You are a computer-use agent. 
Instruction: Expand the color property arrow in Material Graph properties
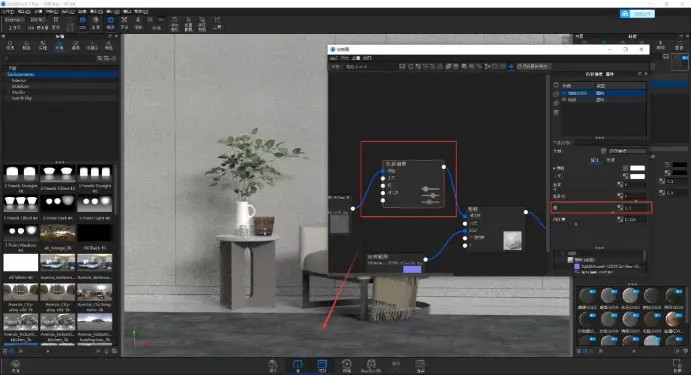[x=555, y=168]
